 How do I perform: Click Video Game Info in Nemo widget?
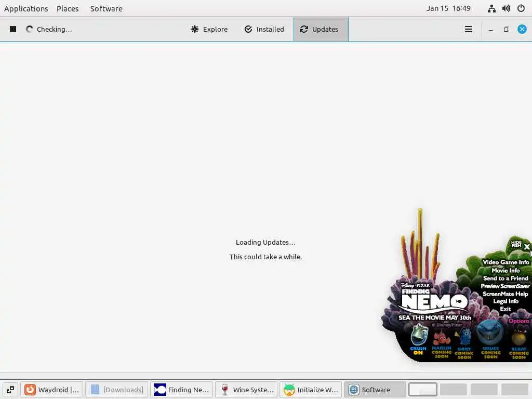pyautogui.click(x=506, y=262)
